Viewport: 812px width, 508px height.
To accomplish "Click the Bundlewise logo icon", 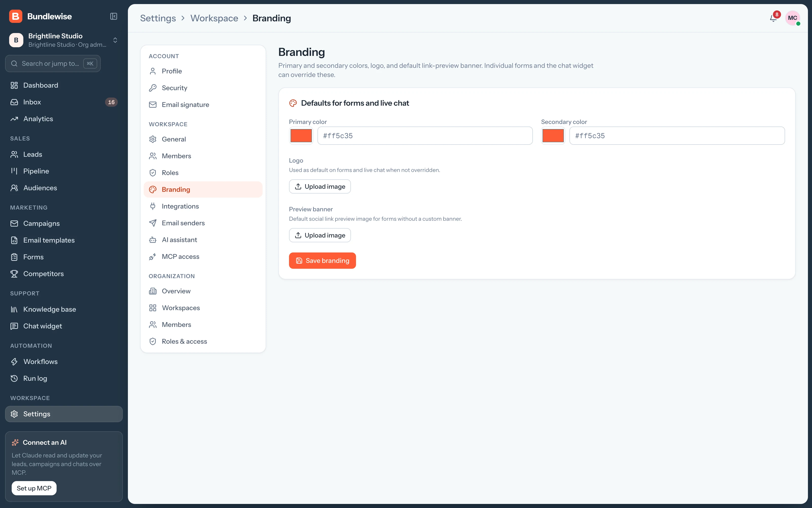I will coord(16,17).
